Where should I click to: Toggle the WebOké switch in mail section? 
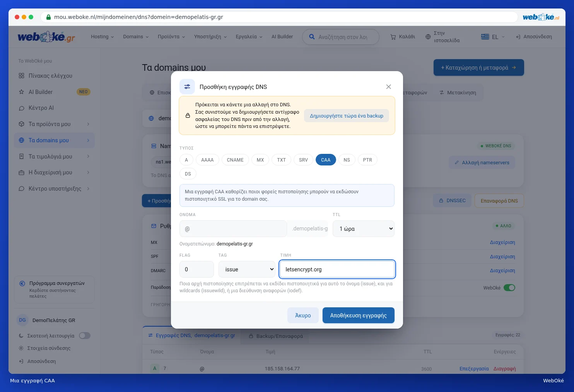click(x=509, y=288)
